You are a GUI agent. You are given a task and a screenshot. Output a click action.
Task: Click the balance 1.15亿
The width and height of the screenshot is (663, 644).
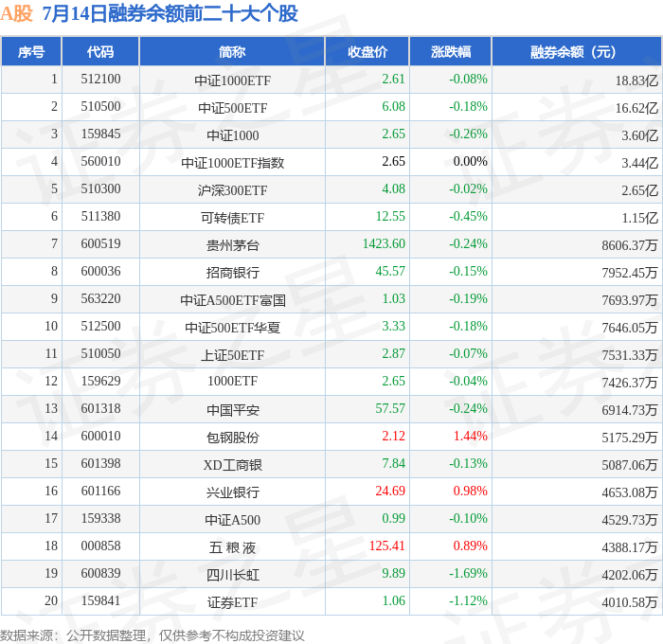[639, 218]
